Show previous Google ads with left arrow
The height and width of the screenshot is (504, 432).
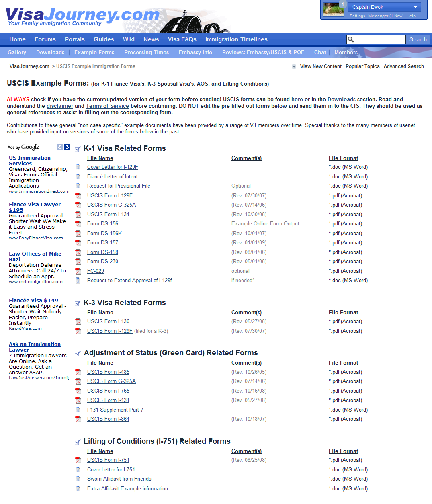coord(59,147)
